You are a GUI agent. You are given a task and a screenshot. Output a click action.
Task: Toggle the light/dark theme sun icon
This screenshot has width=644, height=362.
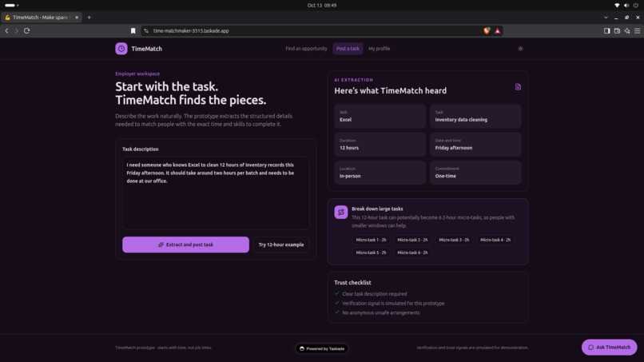pos(520,49)
